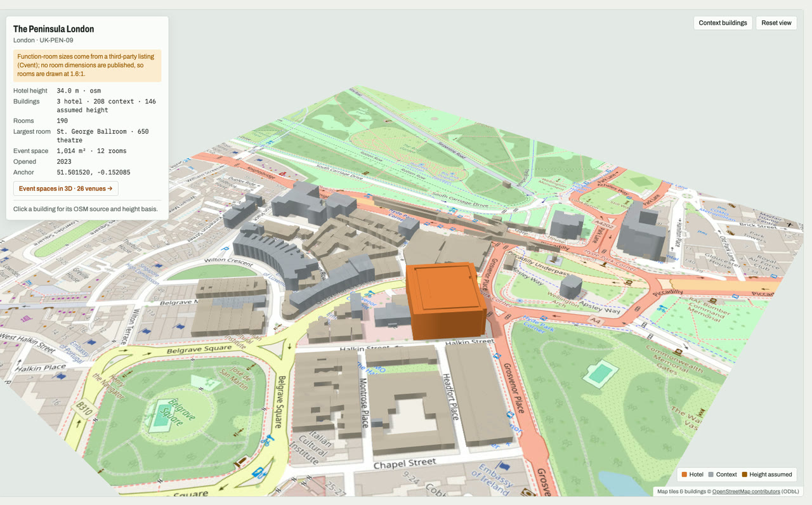
Task: Toggle the Context buildings button
Action: coord(723,23)
